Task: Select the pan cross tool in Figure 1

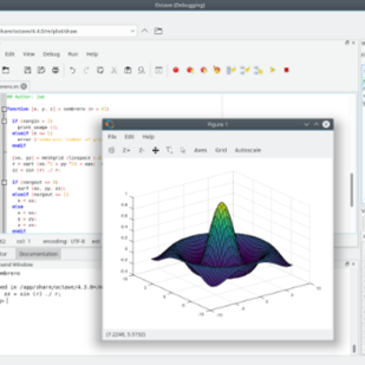Action: (x=155, y=150)
